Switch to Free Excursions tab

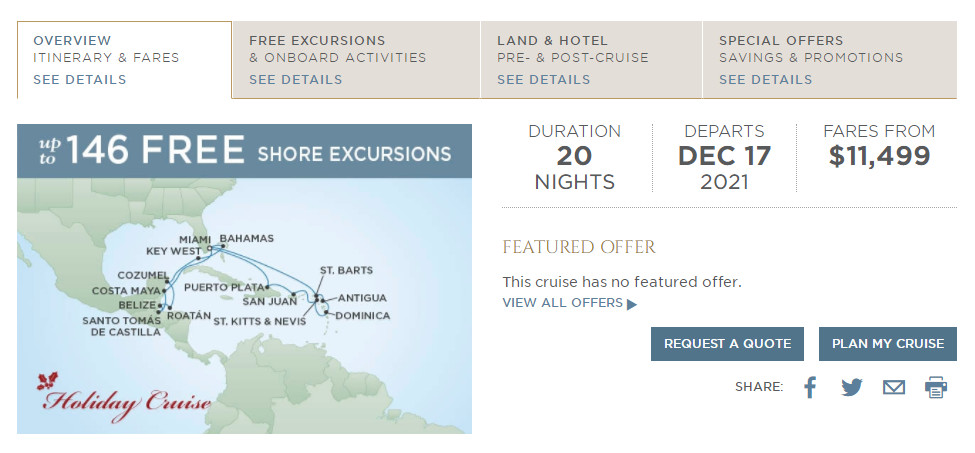click(x=337, y=49)
